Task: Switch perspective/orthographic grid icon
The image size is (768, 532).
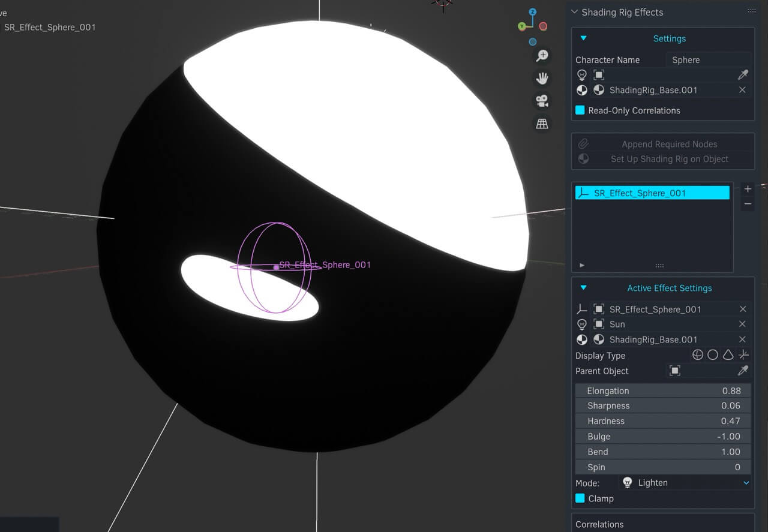Action: tap(542, 124)
